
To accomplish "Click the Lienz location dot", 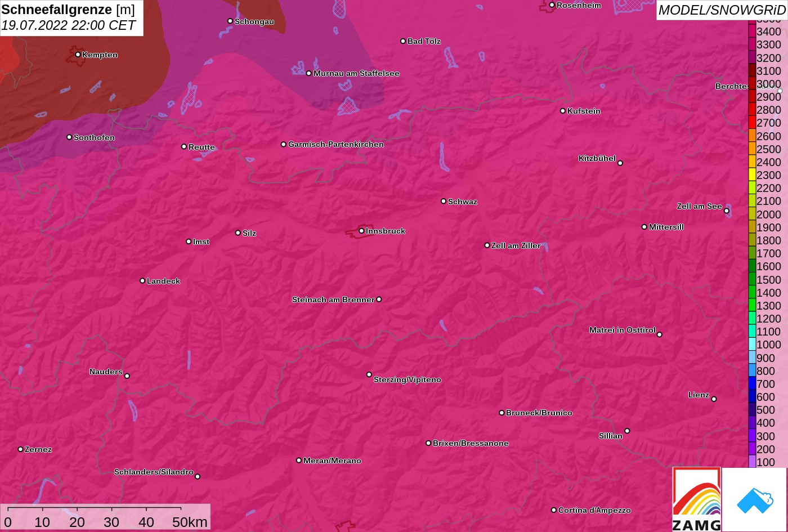I will (714, 399).
